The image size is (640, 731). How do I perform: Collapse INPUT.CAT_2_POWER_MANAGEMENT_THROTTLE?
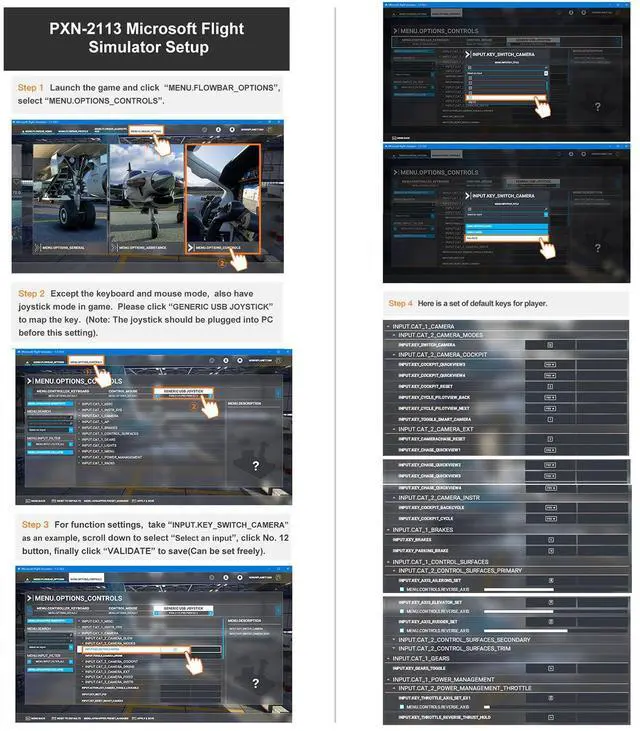click(394, 689)
